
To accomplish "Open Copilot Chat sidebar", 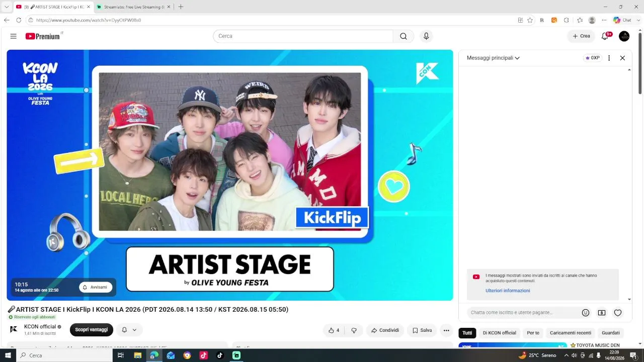I will (x=622, y=20).
